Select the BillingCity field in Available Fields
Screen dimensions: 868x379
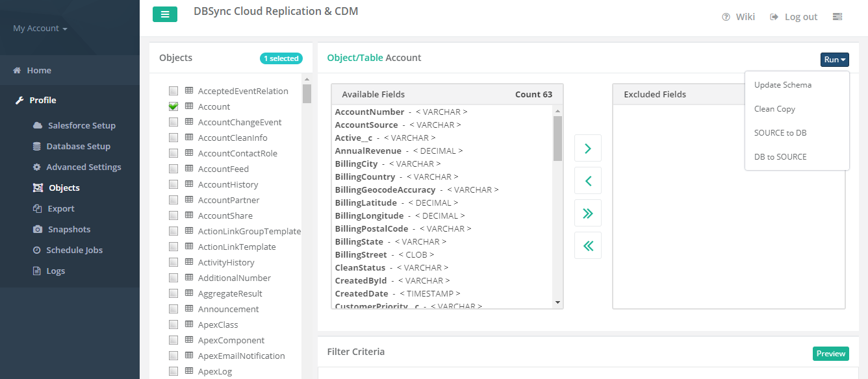[356, 164]
